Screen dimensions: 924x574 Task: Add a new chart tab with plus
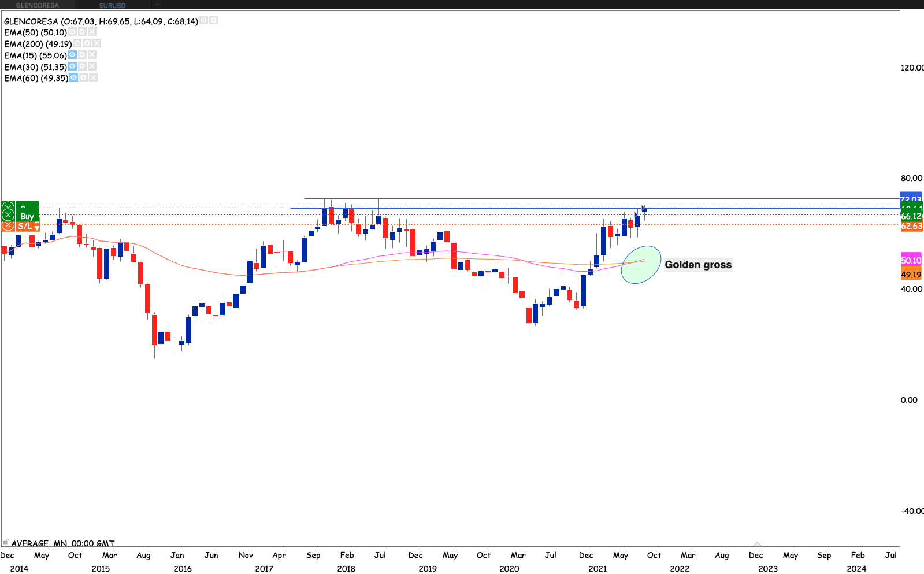click(x=158, y=5)
